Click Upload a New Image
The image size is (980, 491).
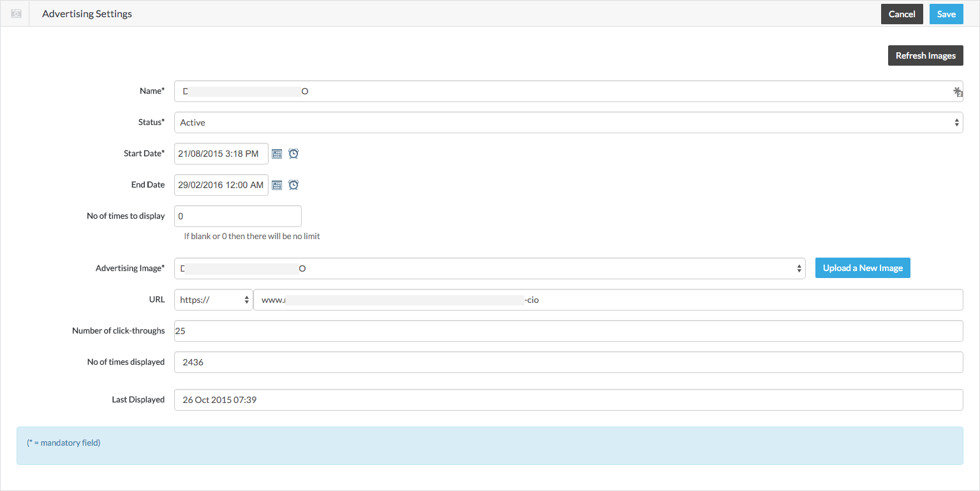point(863,268)
